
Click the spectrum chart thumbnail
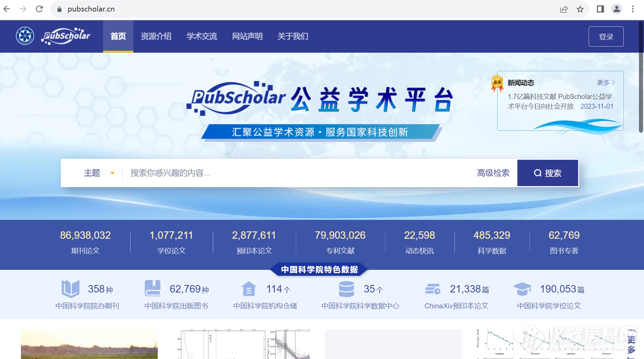coord(243,344)
